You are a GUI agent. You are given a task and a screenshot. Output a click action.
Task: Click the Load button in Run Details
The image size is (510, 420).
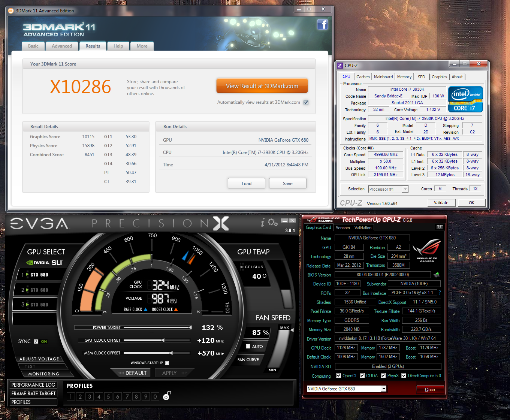tap(247, 183)
